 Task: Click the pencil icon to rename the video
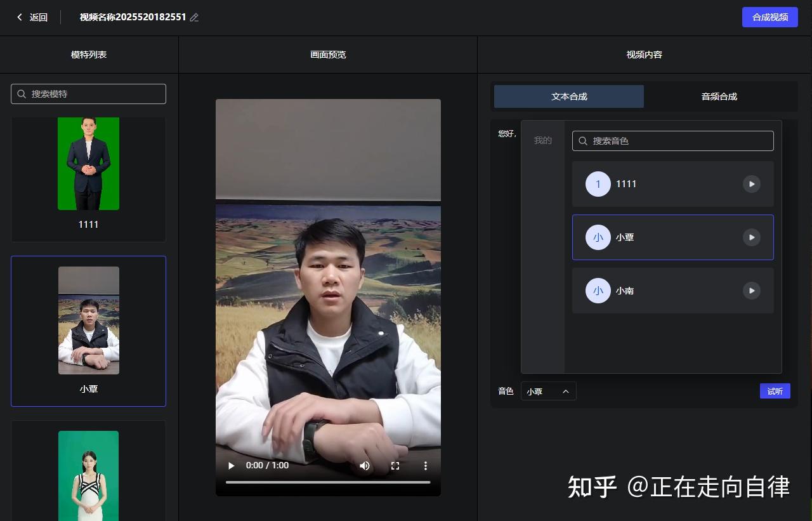(x=194, y=17)
